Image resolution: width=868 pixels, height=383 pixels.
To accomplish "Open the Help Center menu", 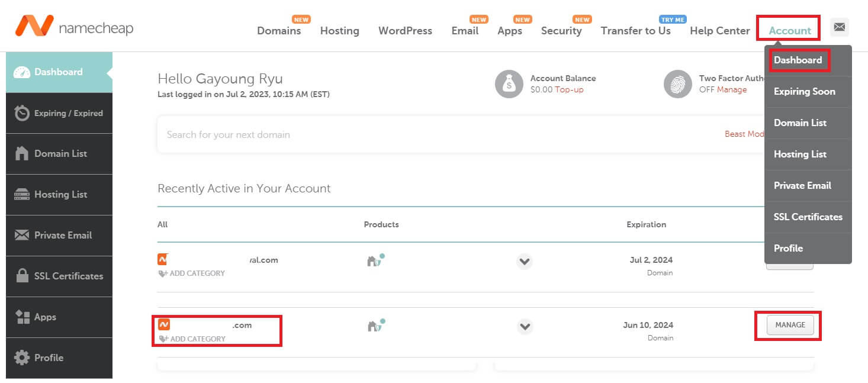I will pyautogui.click(x=720, y=31).
